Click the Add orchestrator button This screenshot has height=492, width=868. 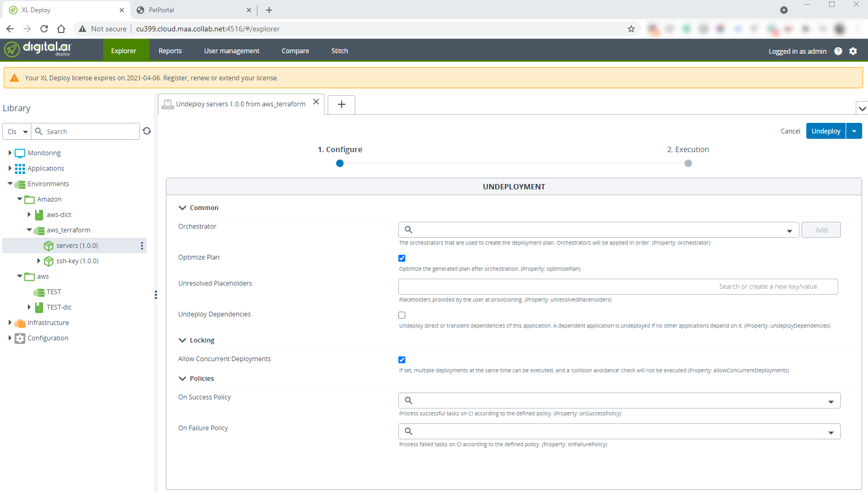click(x=821, y=230)
